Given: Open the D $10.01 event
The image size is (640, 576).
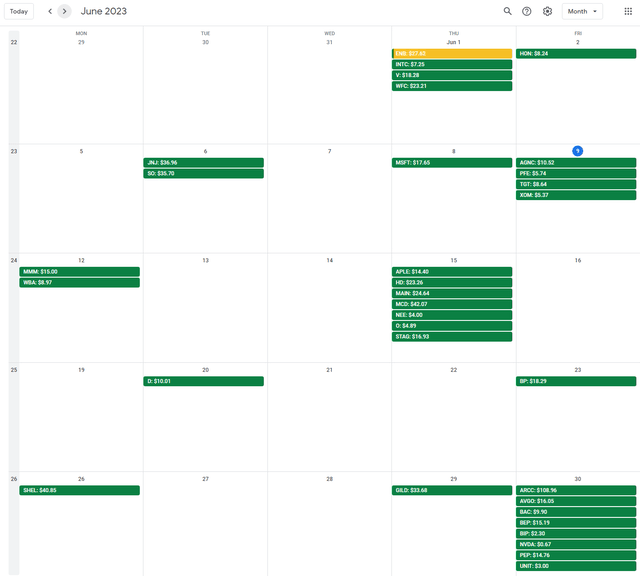Looking at the screenshot, I should (x=203, y=381).
